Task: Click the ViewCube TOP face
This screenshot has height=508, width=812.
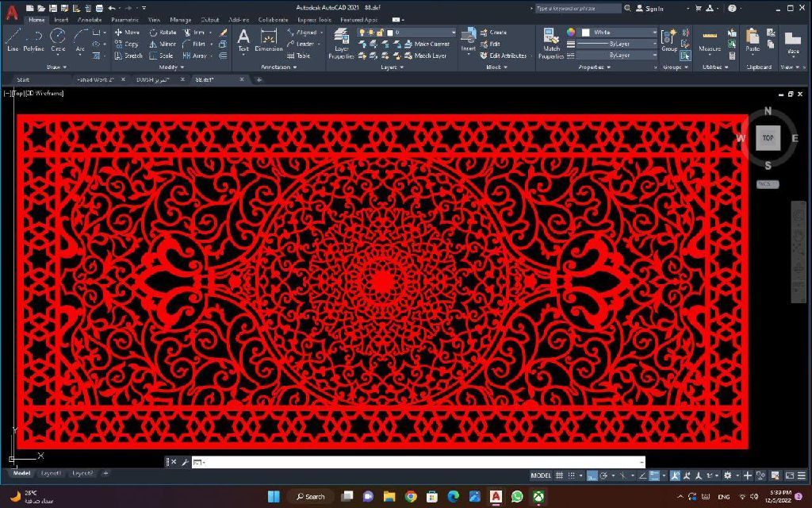Action: 768,138
